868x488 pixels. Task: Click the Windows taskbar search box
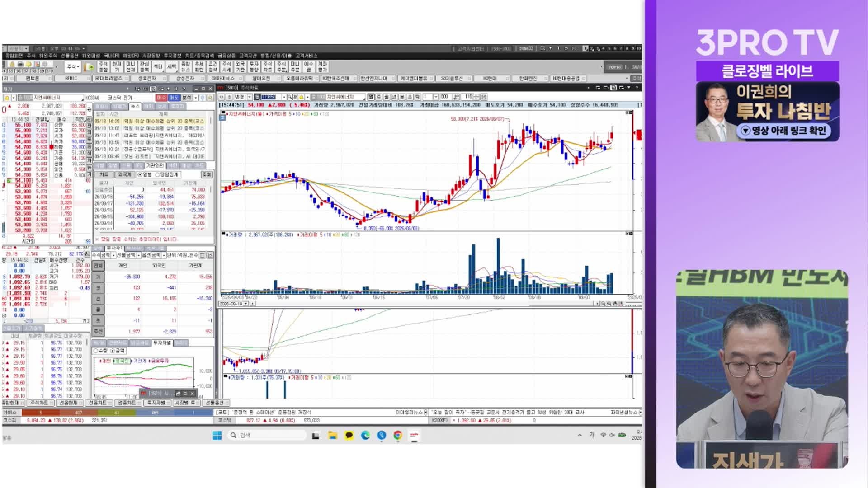click(267, 435)
